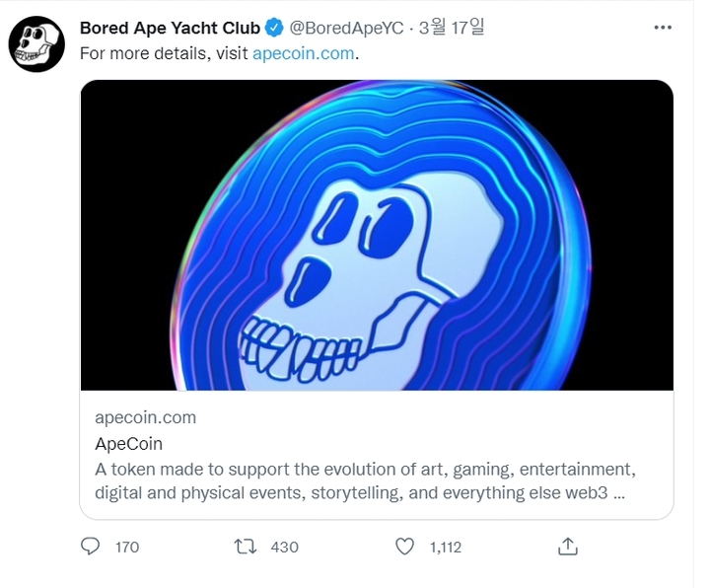
Task: Click the 170 replies count
Action: pyautogui.click(x=127, y=547)
